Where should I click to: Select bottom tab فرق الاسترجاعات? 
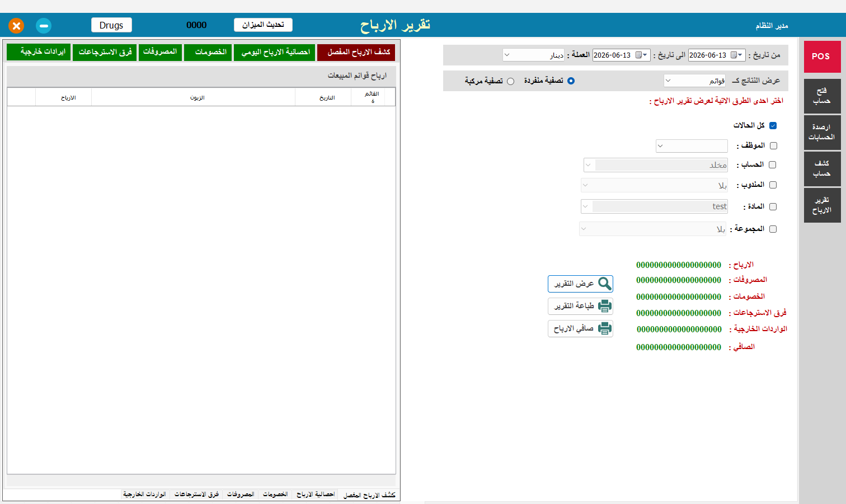pyautogui.click(x=196, y=494)
